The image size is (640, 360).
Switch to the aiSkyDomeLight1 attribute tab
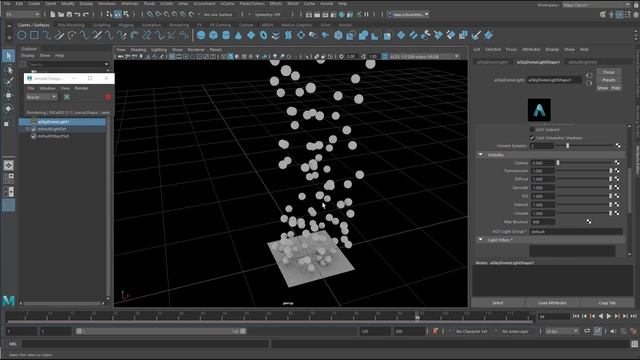(x=493, y=62)
